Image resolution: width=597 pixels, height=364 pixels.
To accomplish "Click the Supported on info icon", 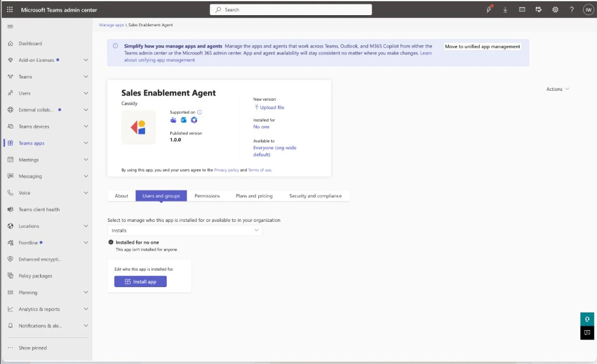I will 199,112.
